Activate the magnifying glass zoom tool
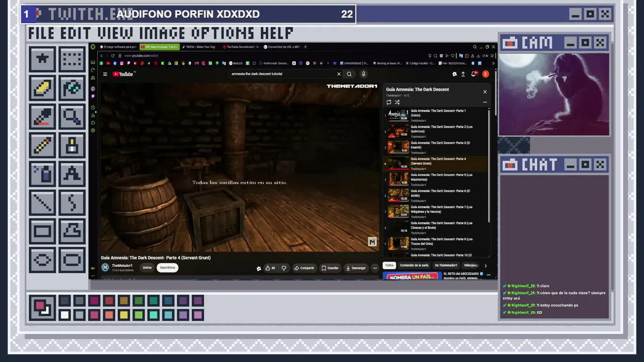Viewport: 644px width, 362px height. tap(72, 118)
